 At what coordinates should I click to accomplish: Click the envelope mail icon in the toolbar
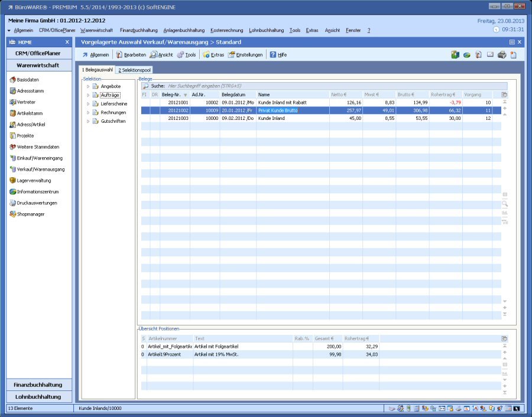point(490,55)
